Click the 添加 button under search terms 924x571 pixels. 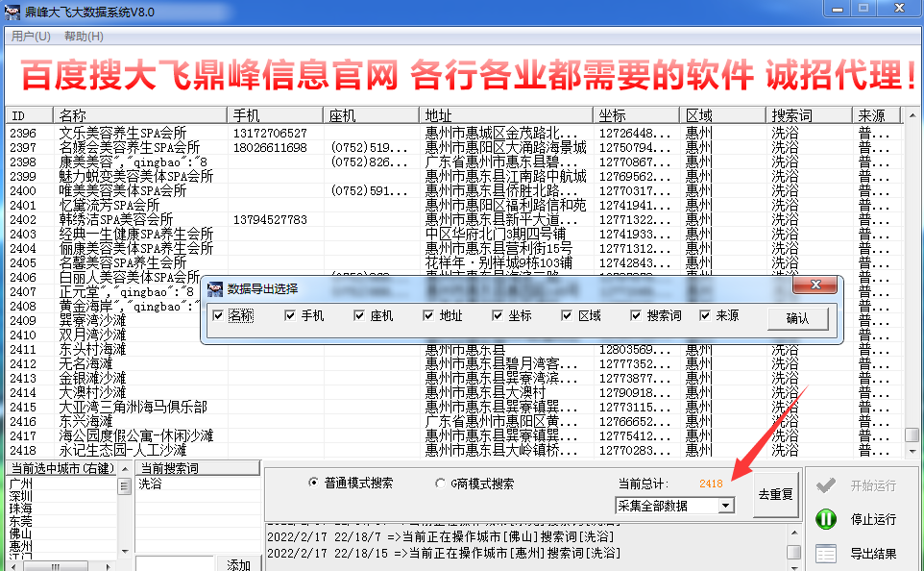[238, 564]
